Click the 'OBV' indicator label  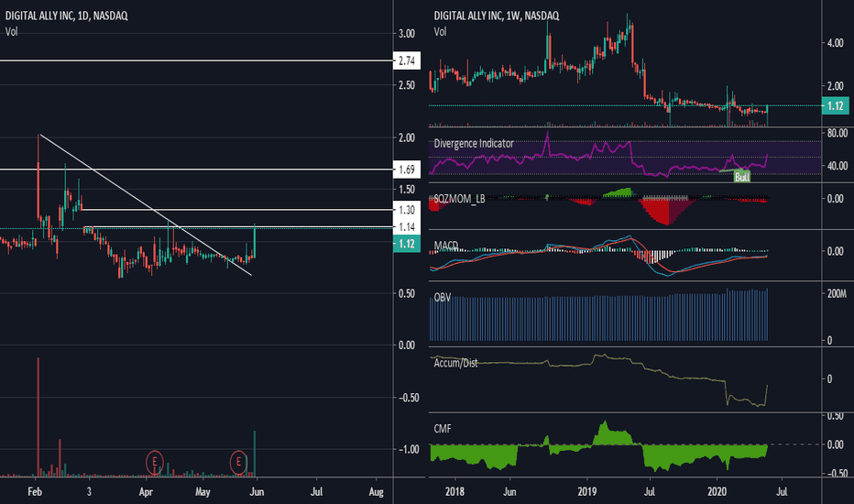click(443, 298)
